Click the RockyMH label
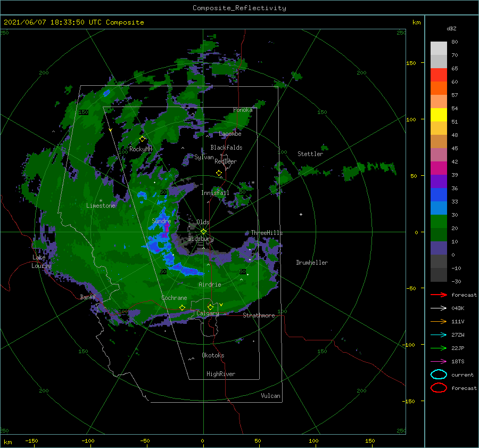479x448 pixels. (141, 149)
